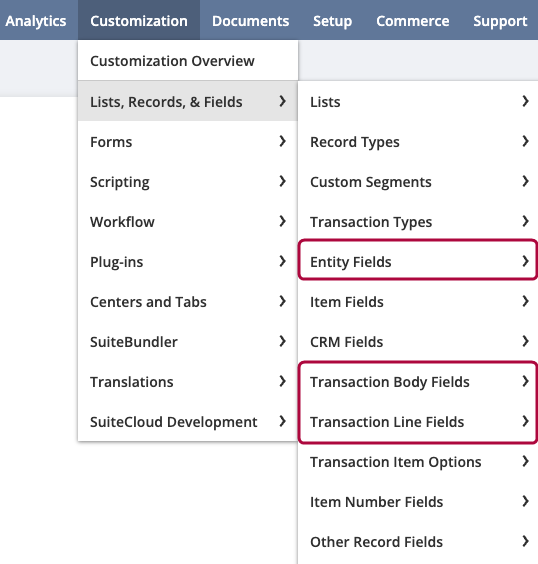Image resolution: width=538 pixels, height=564 pixels.
Task: Select the Workflow menu item
Action: click(x=188, y=222)
